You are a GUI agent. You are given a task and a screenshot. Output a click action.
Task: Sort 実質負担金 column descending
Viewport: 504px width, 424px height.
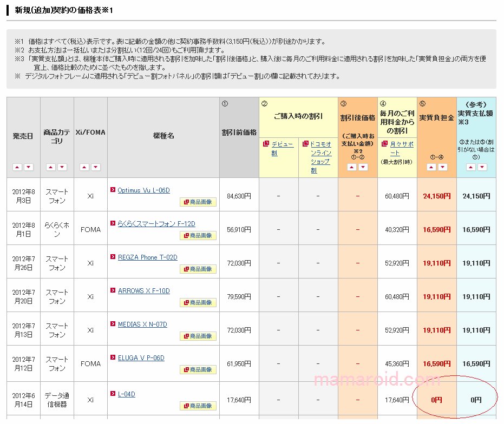pyautogui.click(x=443, y=168)
